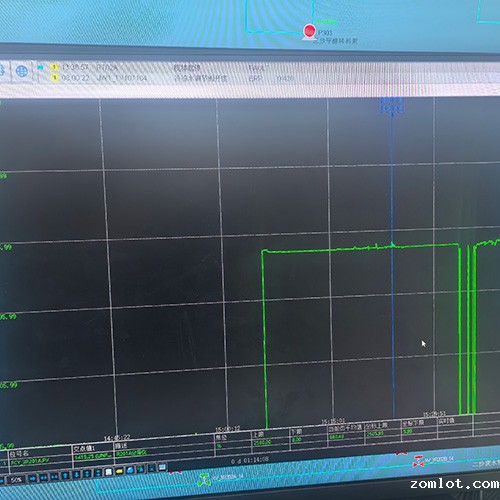Click the vertical compress arrows button

(98, 473)
